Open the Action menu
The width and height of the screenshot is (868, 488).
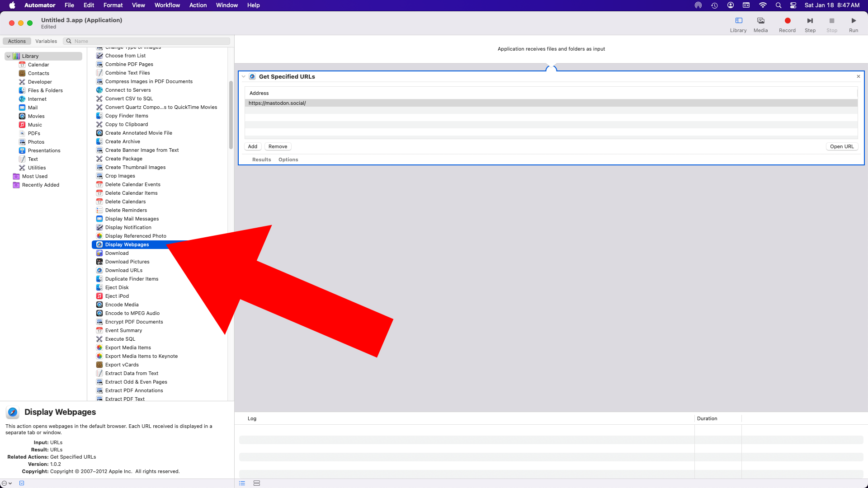198,5
